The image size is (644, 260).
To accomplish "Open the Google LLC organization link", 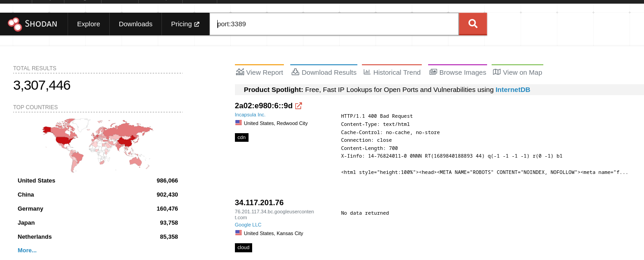I will pyautogui.click(x=248, y=225).
